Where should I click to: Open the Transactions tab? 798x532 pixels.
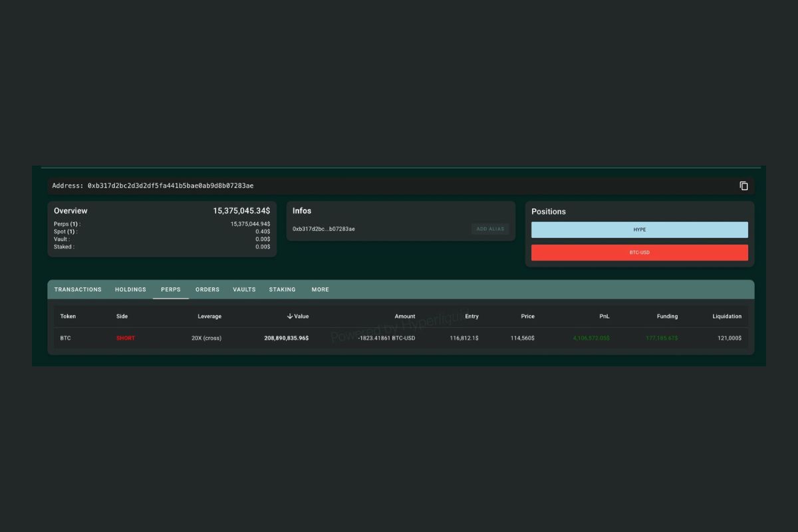(x=78, y=290)
